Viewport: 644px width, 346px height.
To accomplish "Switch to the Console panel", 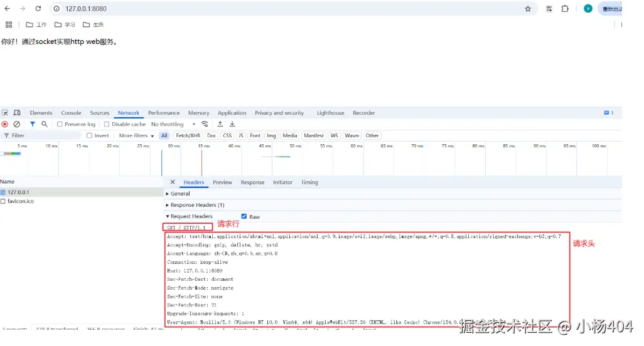I will pyautogui.click(x=71, y=113).
